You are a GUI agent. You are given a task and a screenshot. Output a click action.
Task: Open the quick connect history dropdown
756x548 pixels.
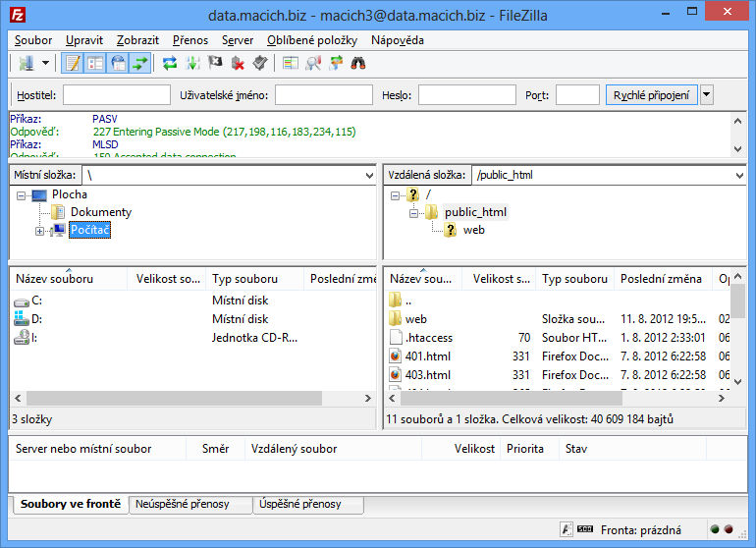(x=707, y=95)
